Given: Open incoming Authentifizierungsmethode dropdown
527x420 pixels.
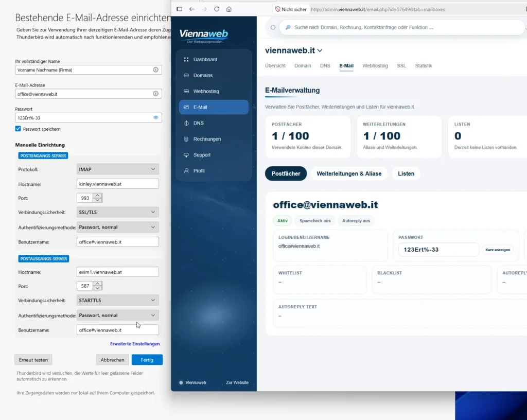Looking at the screenshot, I should (x=118, y=227).
